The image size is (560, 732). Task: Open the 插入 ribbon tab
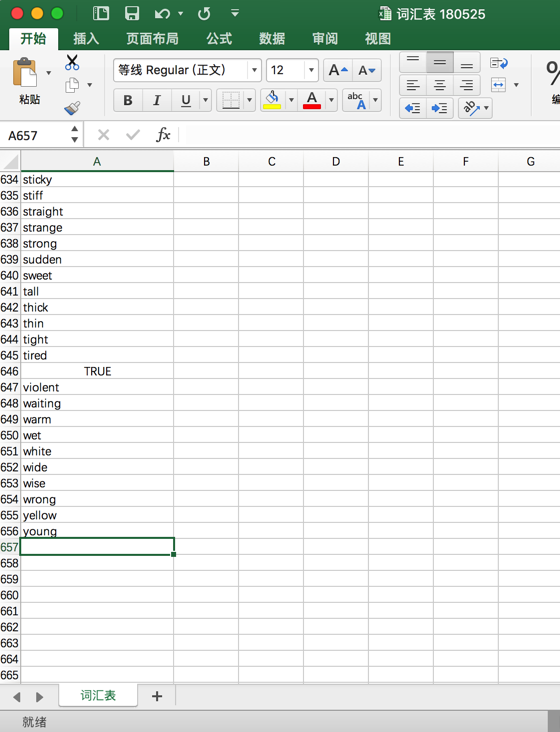[x=86, y=38]
